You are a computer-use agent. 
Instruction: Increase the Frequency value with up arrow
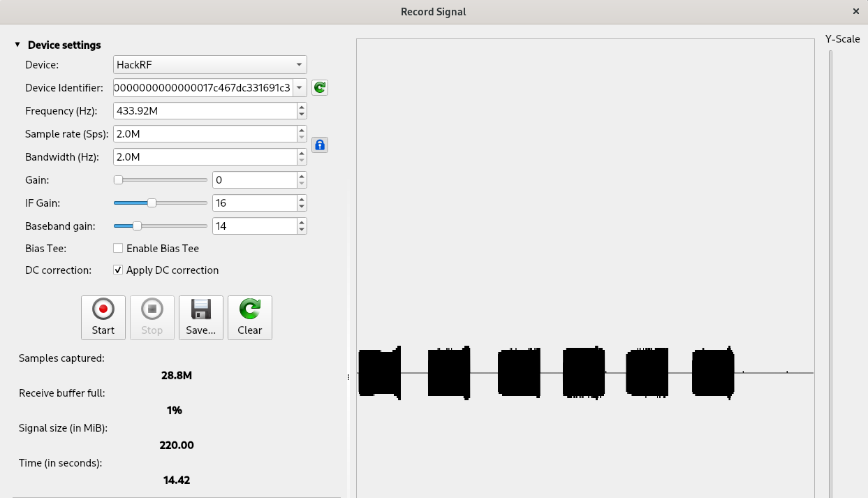tap(302, 107)
